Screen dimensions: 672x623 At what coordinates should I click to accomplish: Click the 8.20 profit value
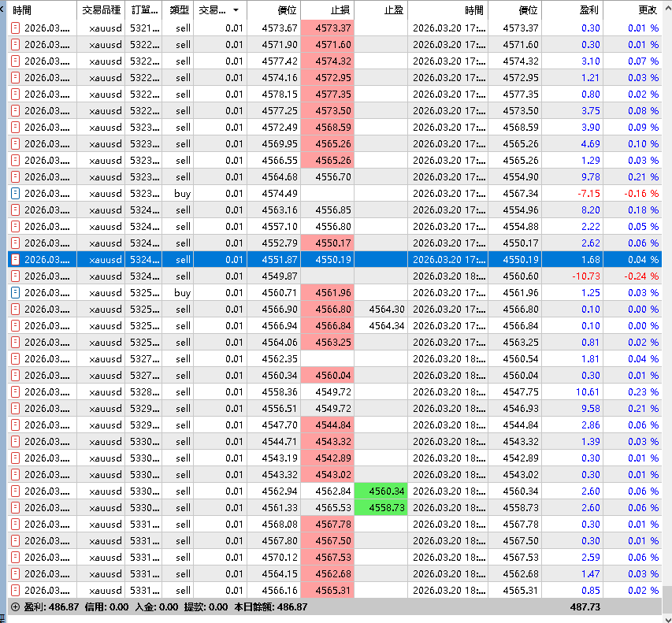coord(590,210)
